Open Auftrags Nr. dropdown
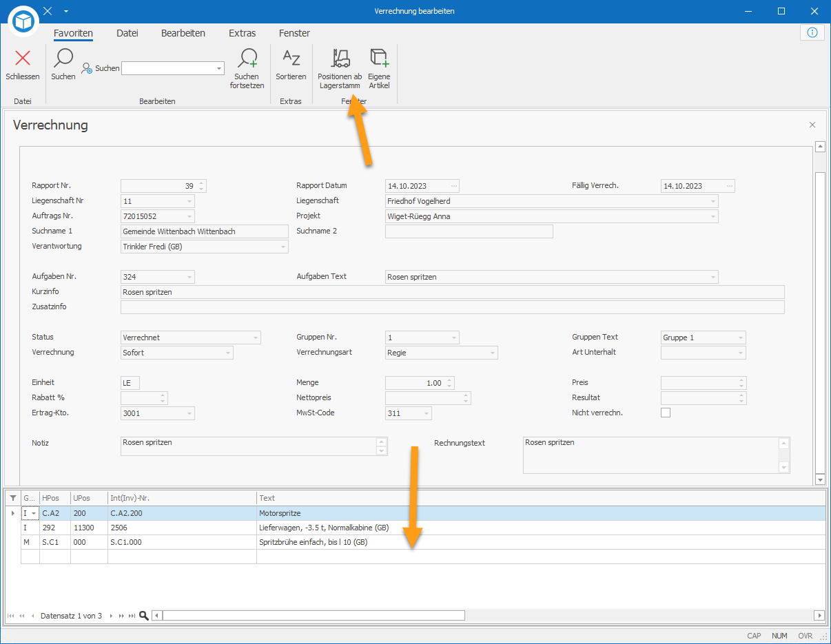831x644 pixels. [x=189, y=216]
